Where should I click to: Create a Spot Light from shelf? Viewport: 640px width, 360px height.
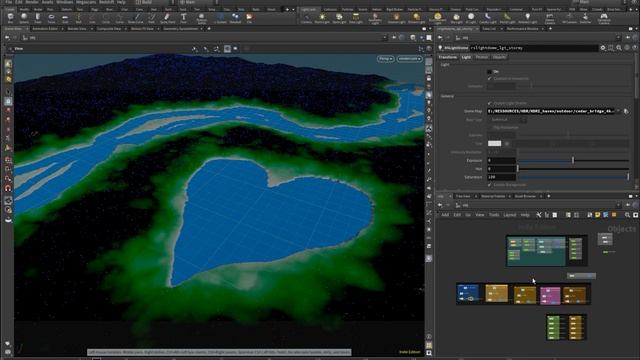(339, 18)
